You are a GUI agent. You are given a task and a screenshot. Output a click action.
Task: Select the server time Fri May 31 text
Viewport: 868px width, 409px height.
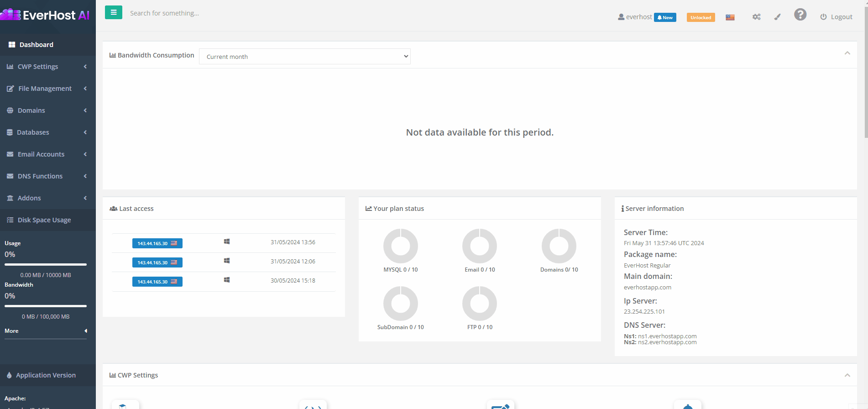664,243
